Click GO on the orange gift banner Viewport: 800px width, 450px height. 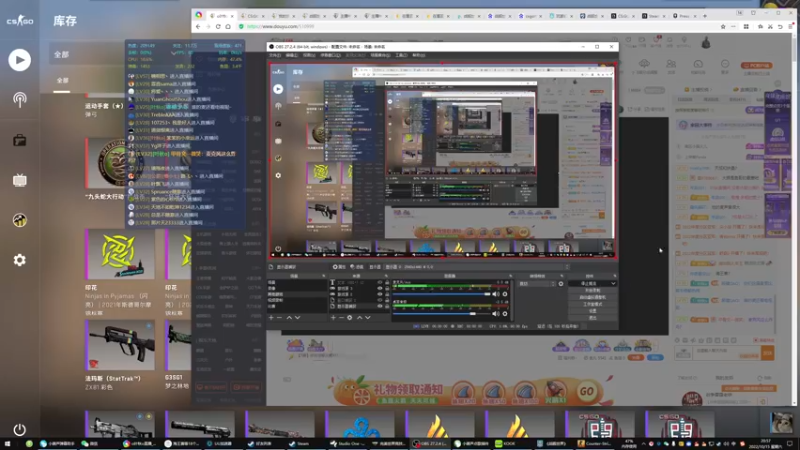tap(587, 392)
